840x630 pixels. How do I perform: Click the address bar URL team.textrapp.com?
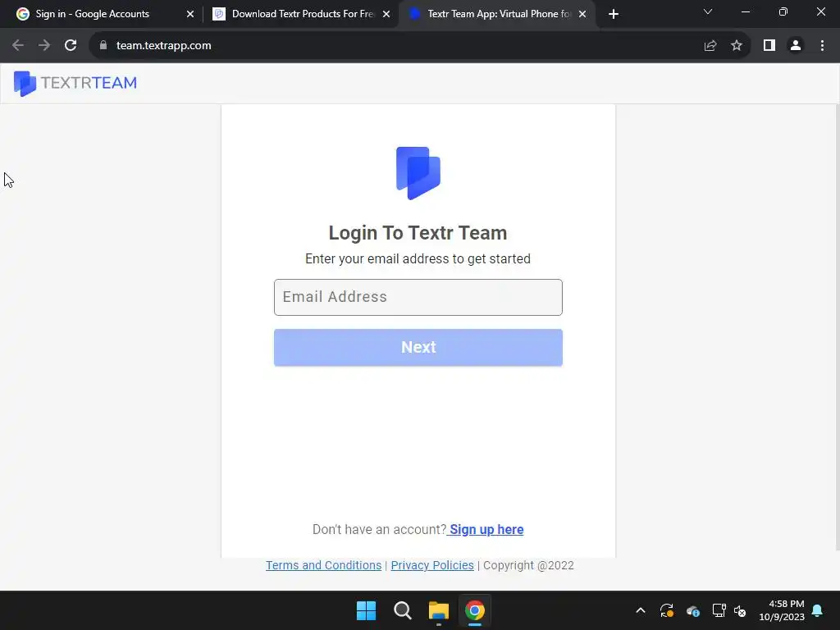[163, 46]
